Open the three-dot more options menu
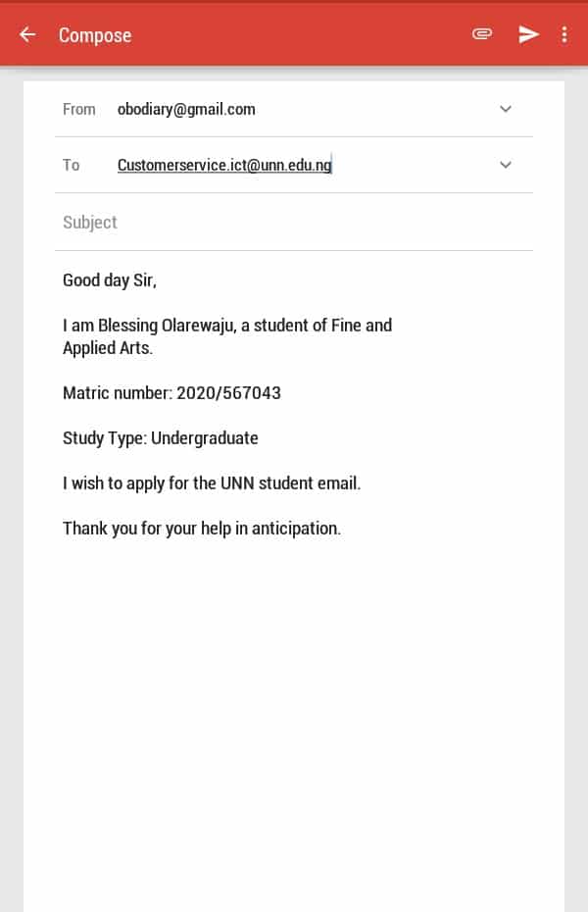The height and width of the screenshot is (912, 588). pyautogui.click(x=564, y=35)
